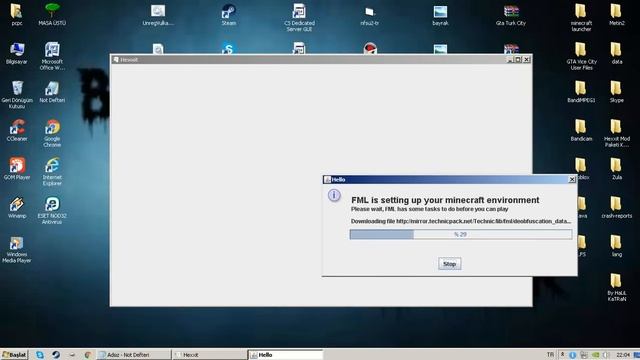Viewport: 640px width, 360px height.
Task: Select the MASA ÜSTÜ desktop icon
Action: [52, 15]
